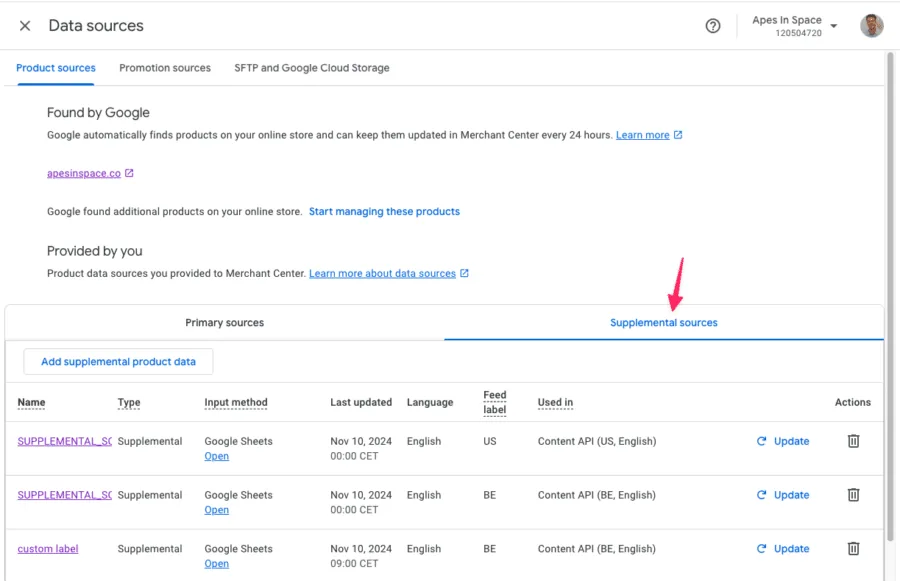Click the Add supplemental product data button
Image resolution: width=900 pixels, height=581 pixels.
(x=118, y=362)
